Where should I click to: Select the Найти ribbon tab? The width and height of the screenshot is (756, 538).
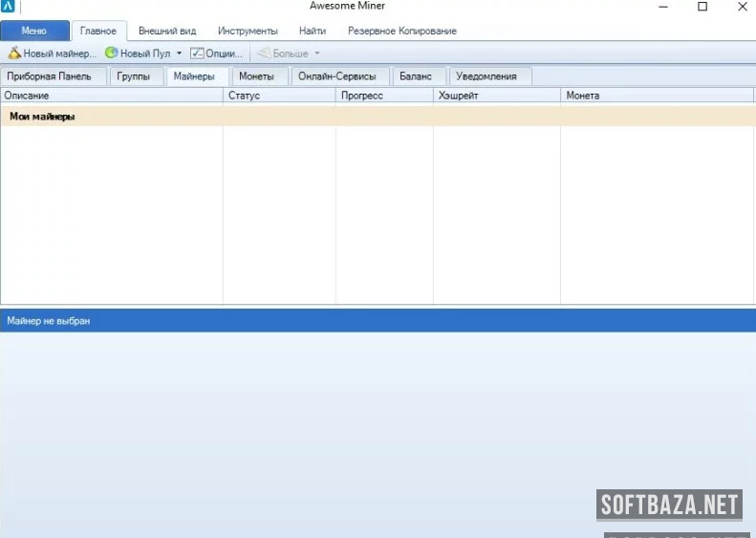tap(313, 31)
